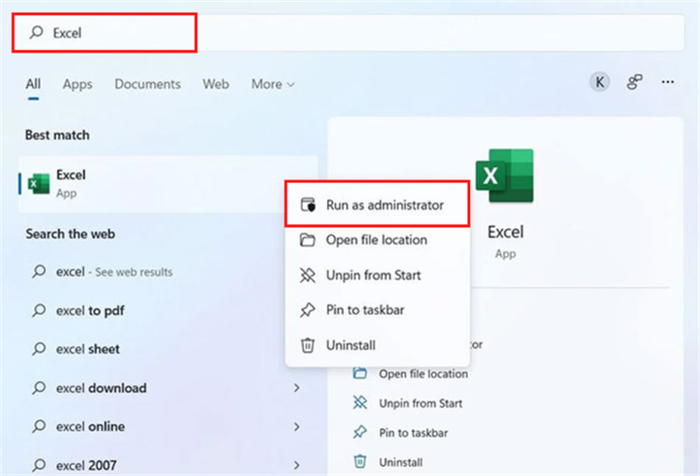700x476 pixels.
Task: Click search icon beside excel to pdf
Action: 39,310
